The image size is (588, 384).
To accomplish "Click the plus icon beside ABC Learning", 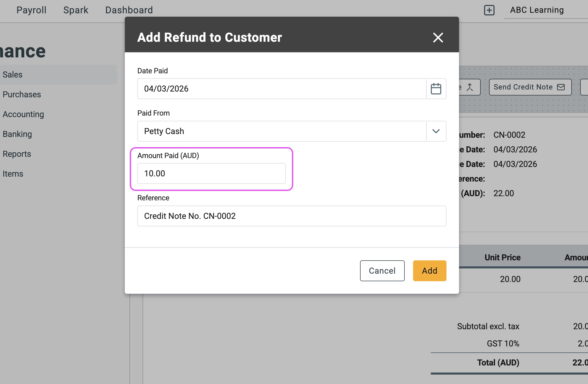I will pyautogui.click(x=489, y=10).
